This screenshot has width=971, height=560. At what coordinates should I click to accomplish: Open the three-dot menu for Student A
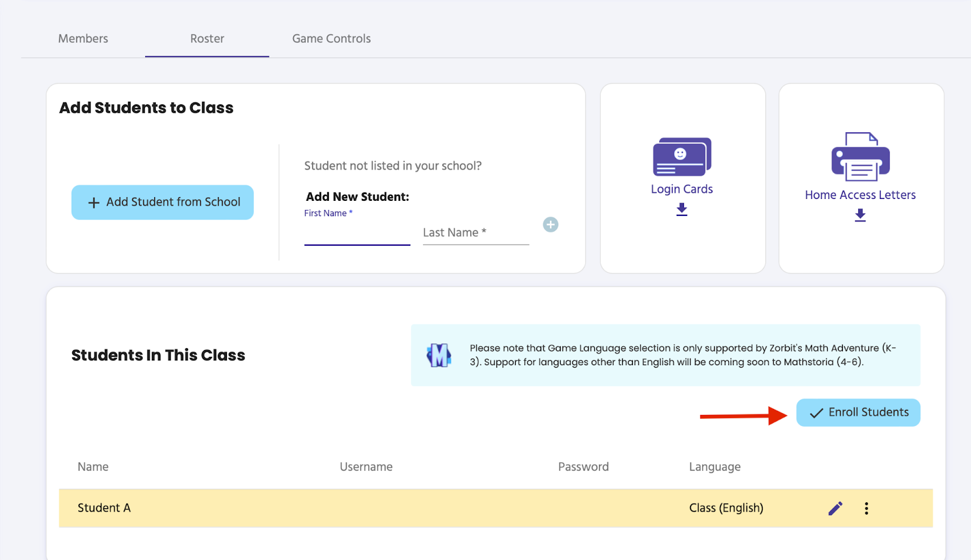867,508
